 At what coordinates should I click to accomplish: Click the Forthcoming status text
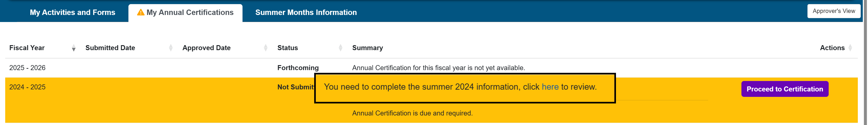[x=297, y=68]
